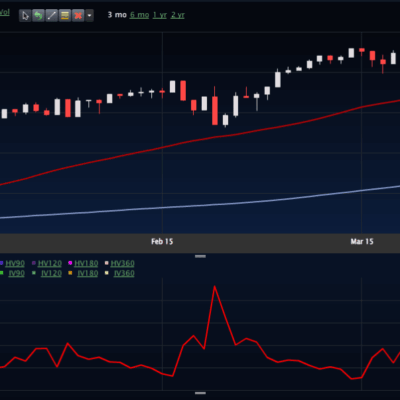Toggle the IV90 series
Viewport: 400px width, 400px height.
click(x=16, y=273)
